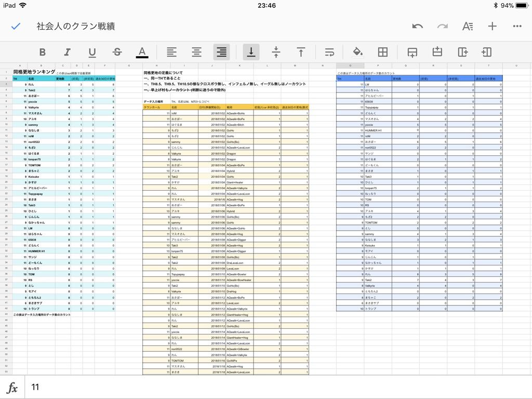Screen dimensions: 532x399
Task: Click the 日付(準備開始日) header cell
Action: (212, 107)
